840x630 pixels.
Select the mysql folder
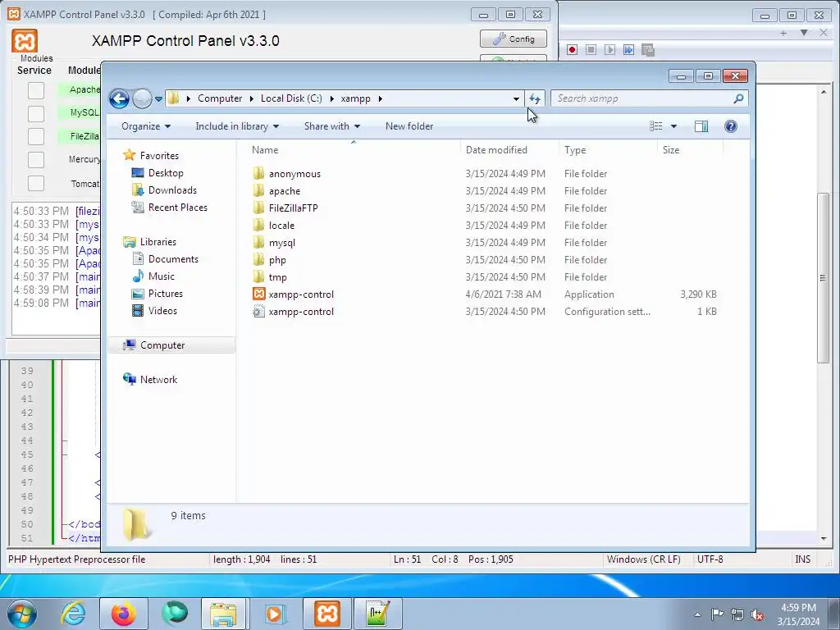pos(282,243)
